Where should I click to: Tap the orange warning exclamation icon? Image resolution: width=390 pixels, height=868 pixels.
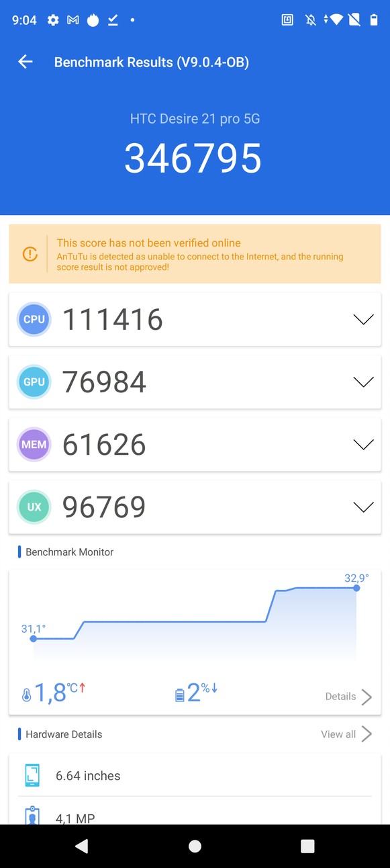pos(30,254)
